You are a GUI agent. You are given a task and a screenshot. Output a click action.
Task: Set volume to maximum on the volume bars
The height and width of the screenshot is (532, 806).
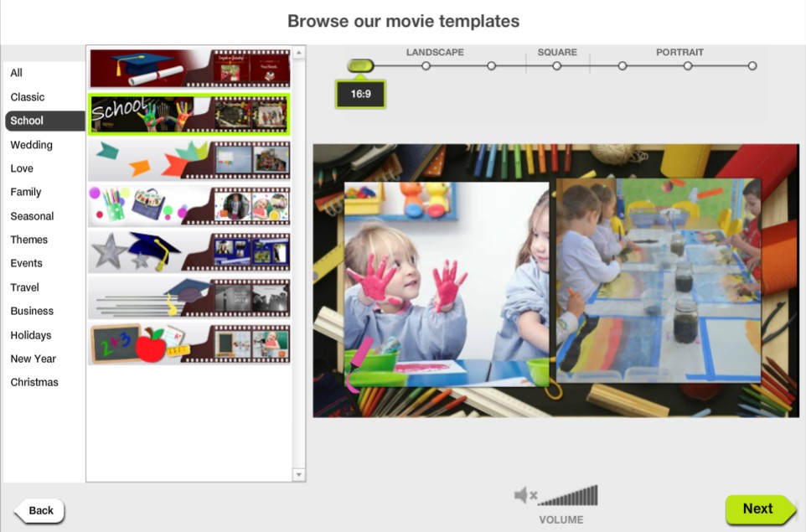point(595,496)
